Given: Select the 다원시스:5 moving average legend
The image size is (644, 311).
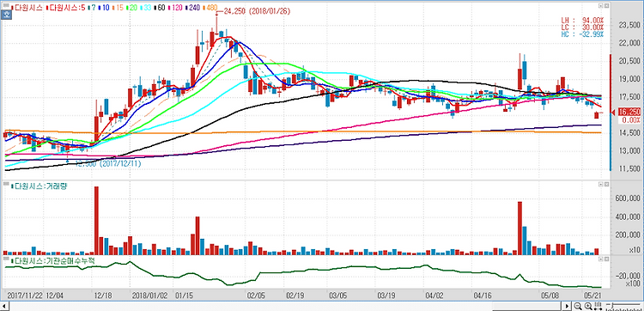Looking at the screenshot, I should pyautogui.click(x=66, y=8).
